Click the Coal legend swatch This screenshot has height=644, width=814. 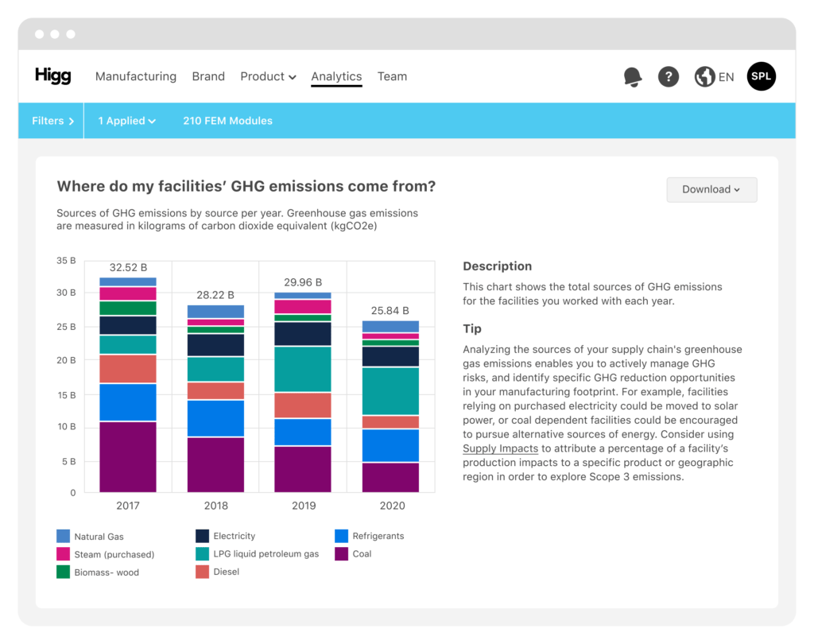[341, 553]
